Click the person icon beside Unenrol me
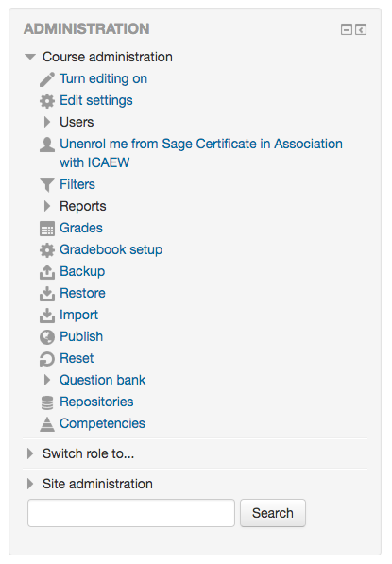Screen dimensions: 392x564 coord(47,145)
